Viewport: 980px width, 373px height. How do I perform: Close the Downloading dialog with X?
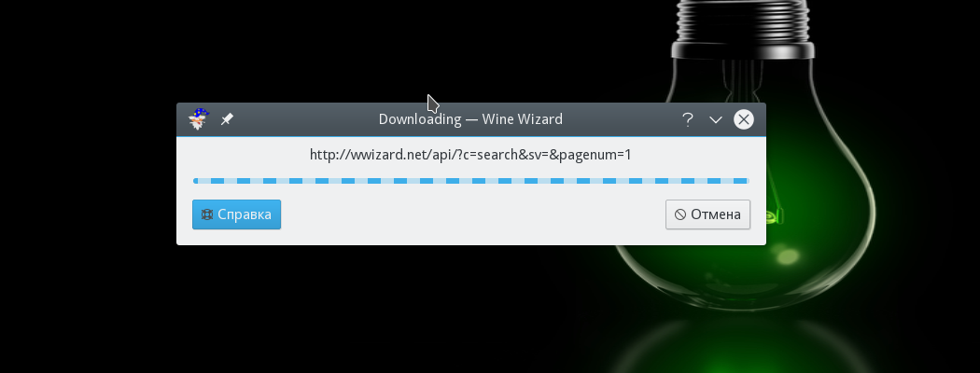click(x=744, y=119)
